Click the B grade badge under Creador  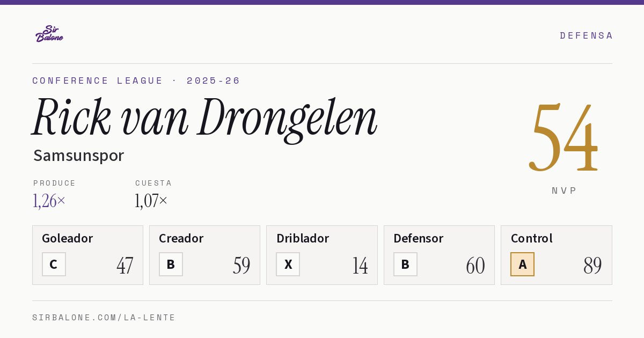[x=171, y=264]
